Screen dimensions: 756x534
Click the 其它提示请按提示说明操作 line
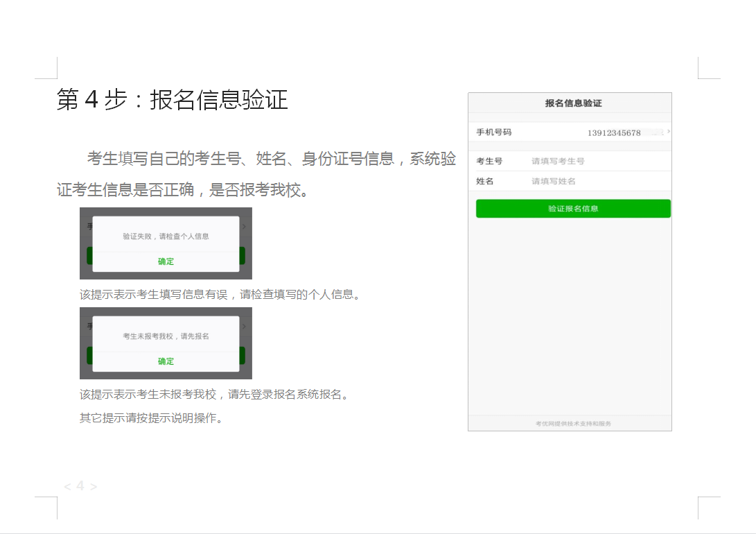click(152, 418)
